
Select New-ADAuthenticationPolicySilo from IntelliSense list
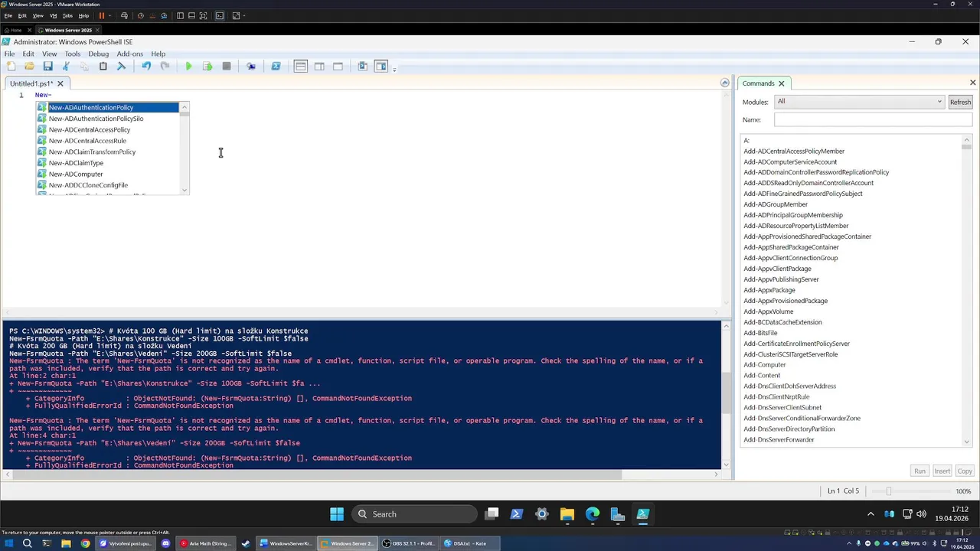pos(96,119)
